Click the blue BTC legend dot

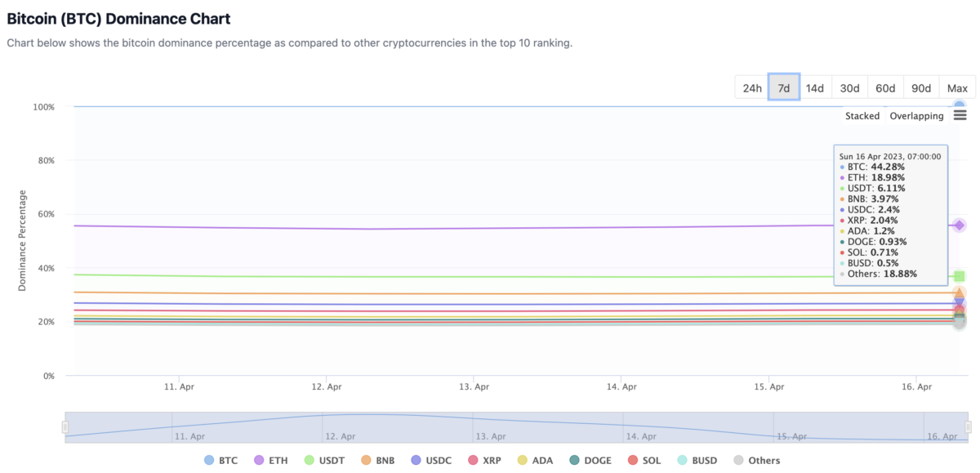207,460
